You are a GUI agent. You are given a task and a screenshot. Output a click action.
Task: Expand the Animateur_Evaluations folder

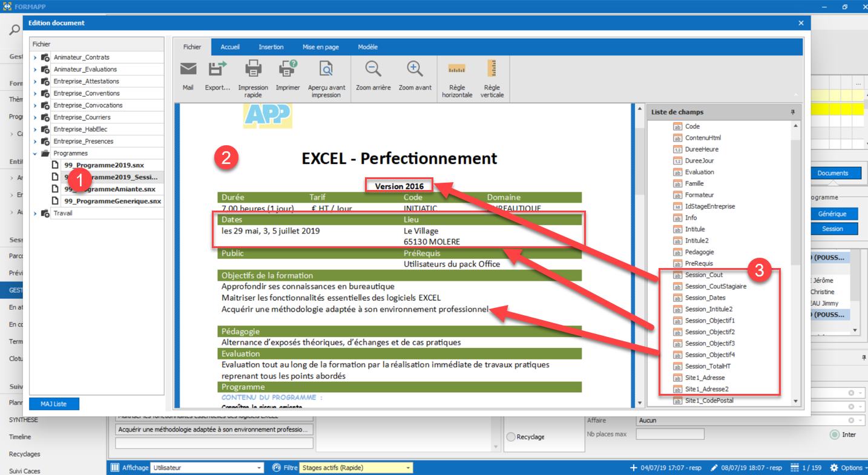click(35, 70)
